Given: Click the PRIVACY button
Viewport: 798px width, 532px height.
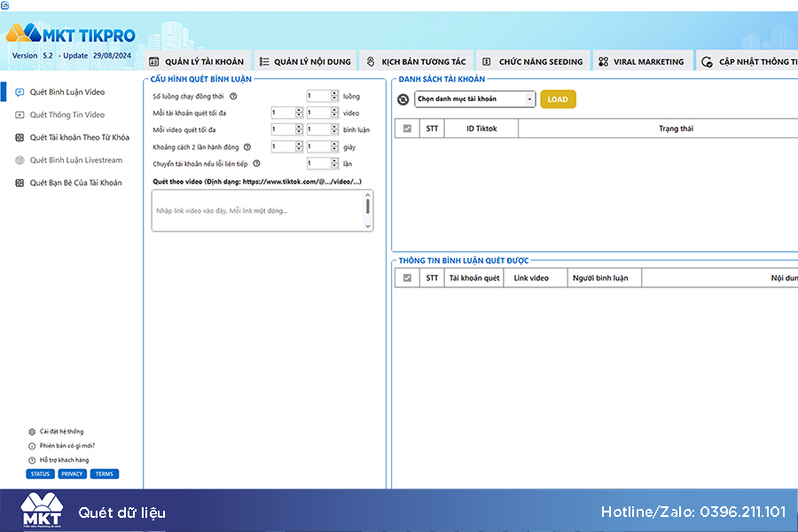Looking at the screenshot, I should 73,474.
